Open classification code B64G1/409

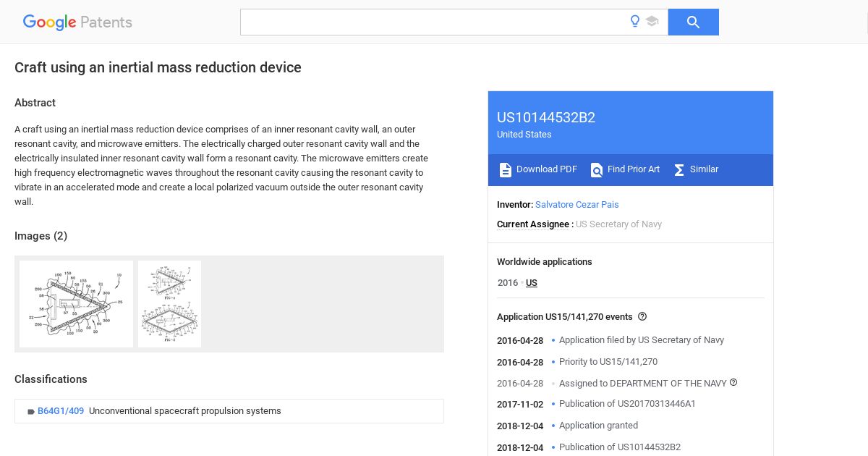[x=61, y=411]
